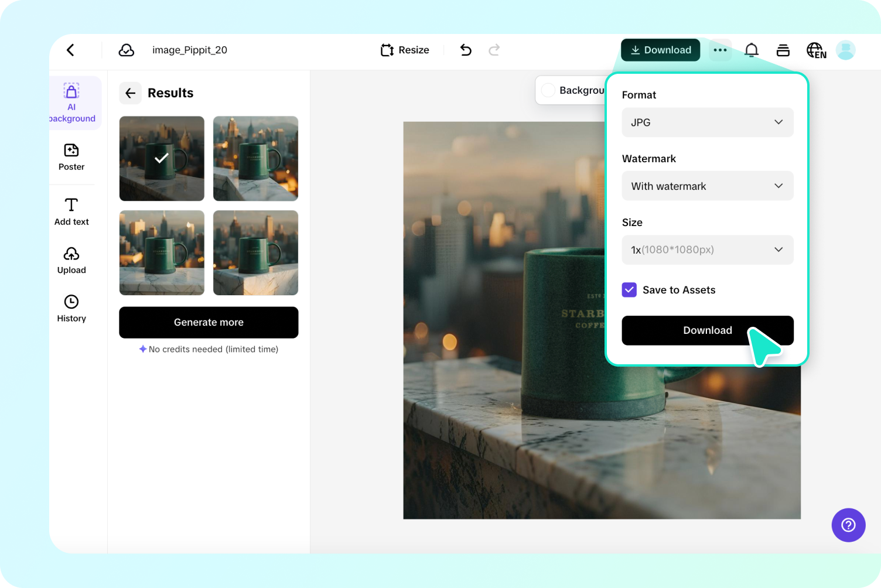The image size is (881, 588).
Task: Open the Resize tool
Action: [405, 50]
